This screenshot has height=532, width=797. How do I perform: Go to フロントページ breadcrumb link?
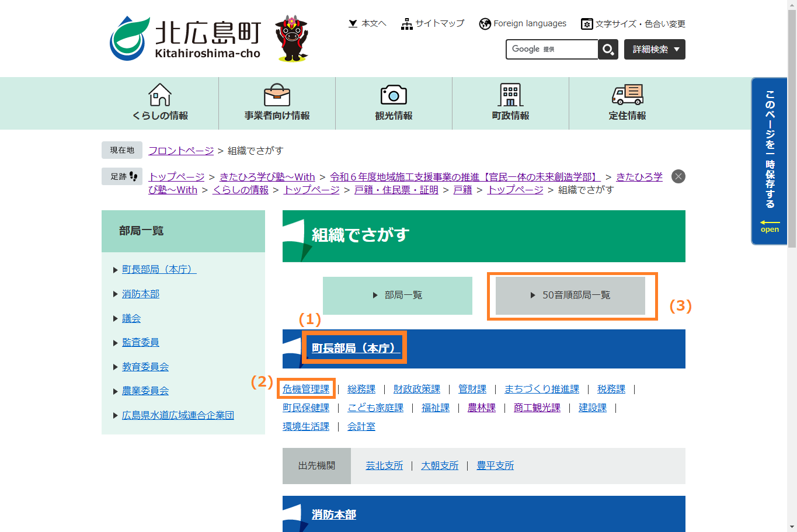[x=181, y=151]
